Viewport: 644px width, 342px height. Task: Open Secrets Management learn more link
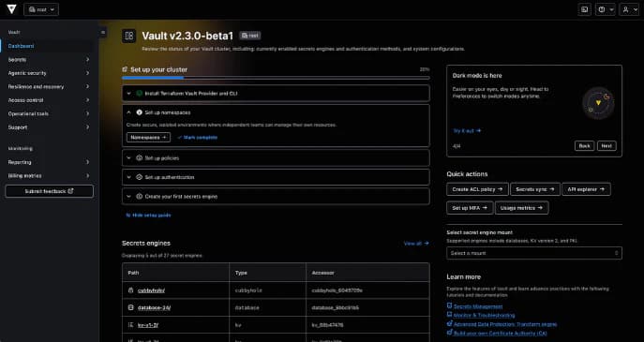click(x=478, y=306)
